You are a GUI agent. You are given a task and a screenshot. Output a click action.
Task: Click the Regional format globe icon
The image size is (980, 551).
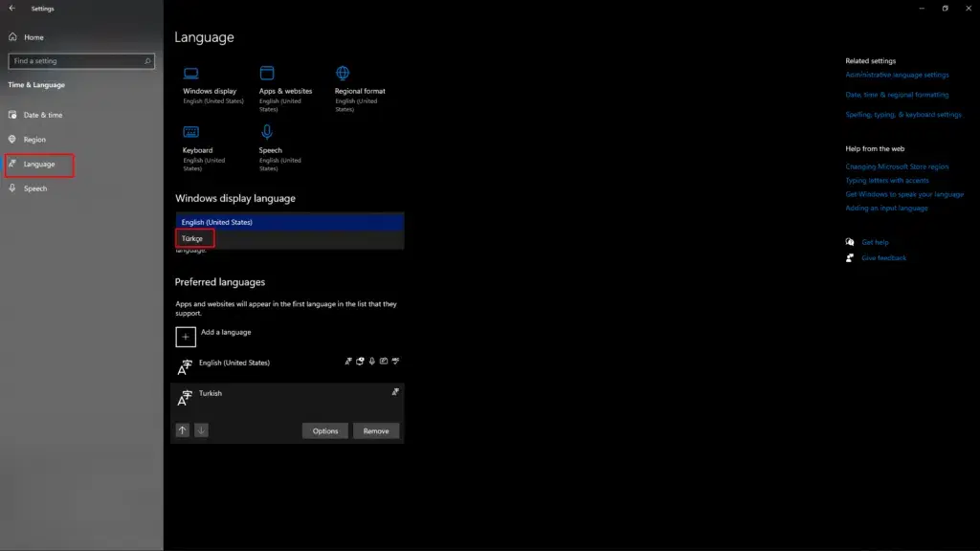pyautogui.click(x=343, y=73)
